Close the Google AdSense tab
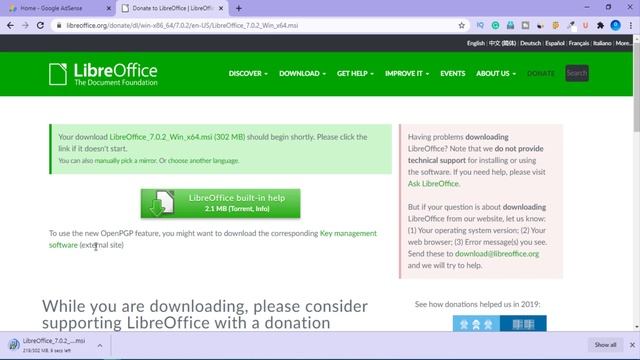 click(x=109, y=8)
